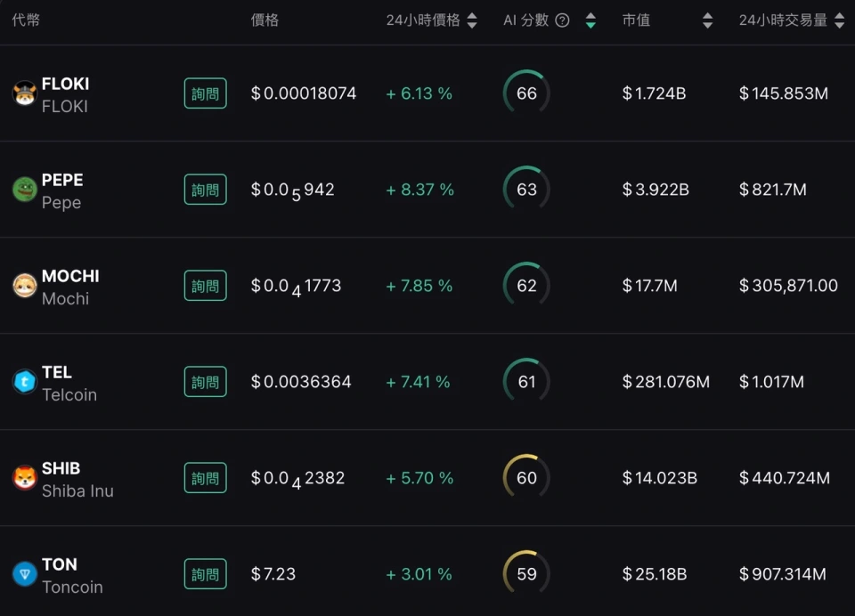Expand the AI 分數 sort arrows
The width and height of the screenshot is (855, 616).
point(590,20)
